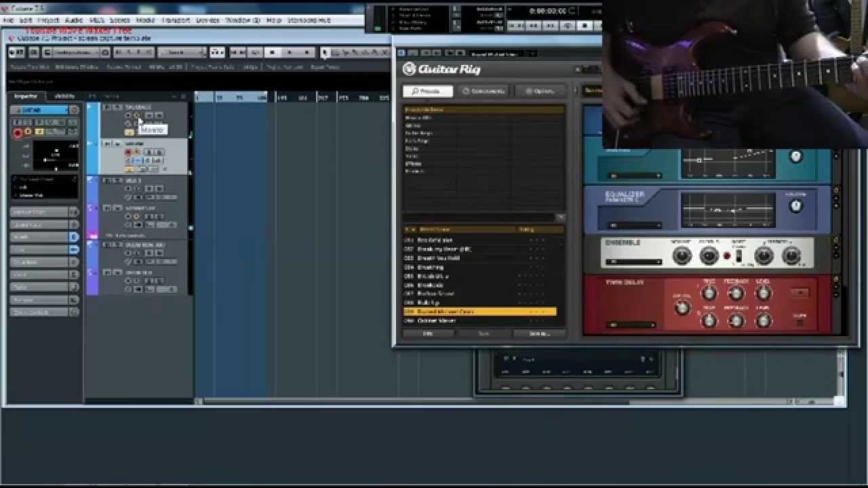Switch to the Inspector tab
The width and height of the screenshot is (868, 488).
(x=26, y=96)
